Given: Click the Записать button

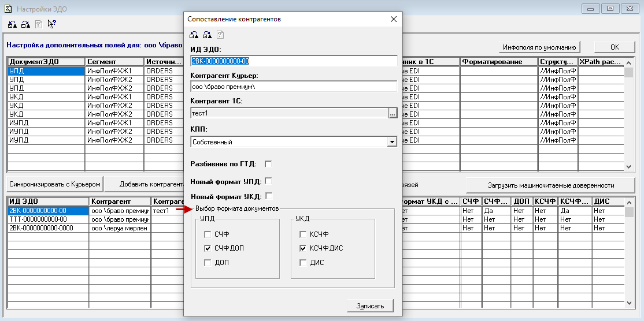Looking at the screenshot, I should coord(370,306).
